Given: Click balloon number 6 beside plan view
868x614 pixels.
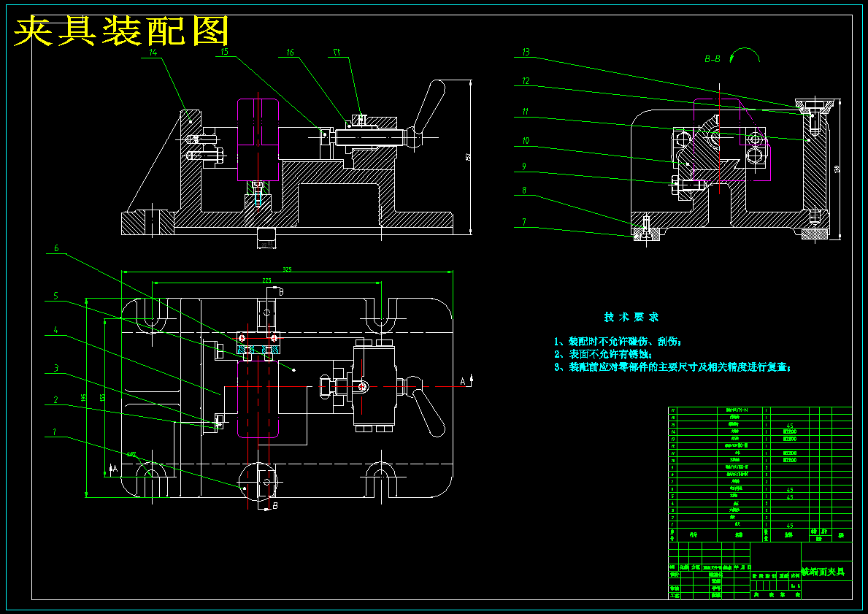Looking at the screenshot, I should tap(56, 248).
